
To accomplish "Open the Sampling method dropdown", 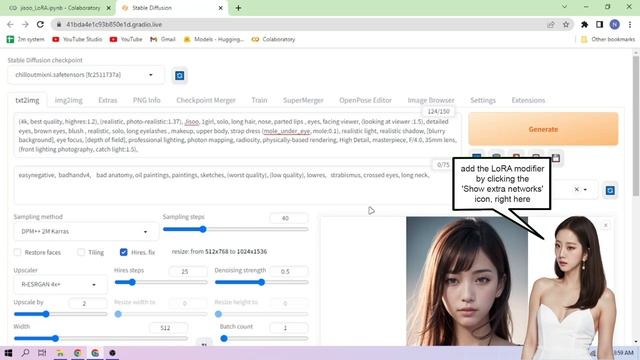I will tap(86, 231).
